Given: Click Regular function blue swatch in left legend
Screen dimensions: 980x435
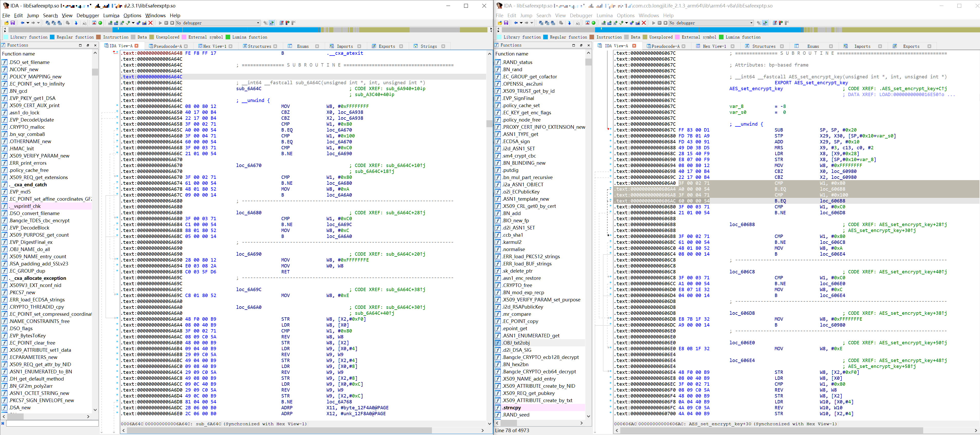Looking at the screenshot, I should pyautogui.click(x=52, y=37).
